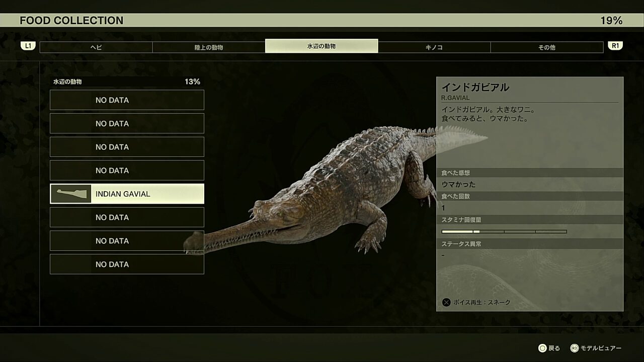Click the ステータス異常 section label
The height and width of the screenshot is (362, 644).
[461, 244]
